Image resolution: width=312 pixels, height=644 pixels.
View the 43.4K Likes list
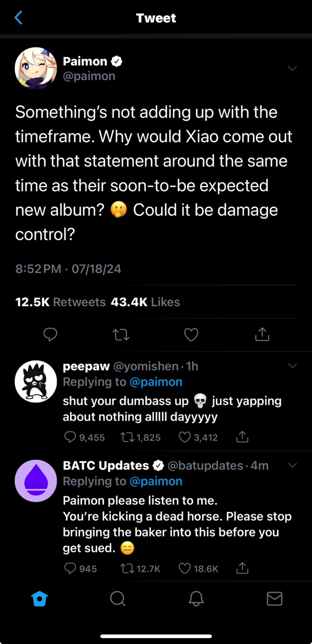tap(145, 302)
